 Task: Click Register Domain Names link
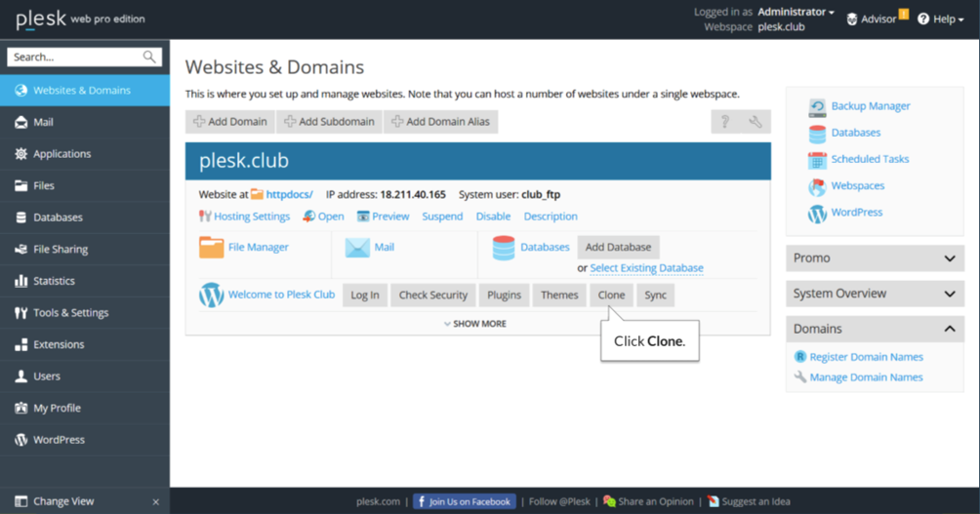(x=866, y=357)
